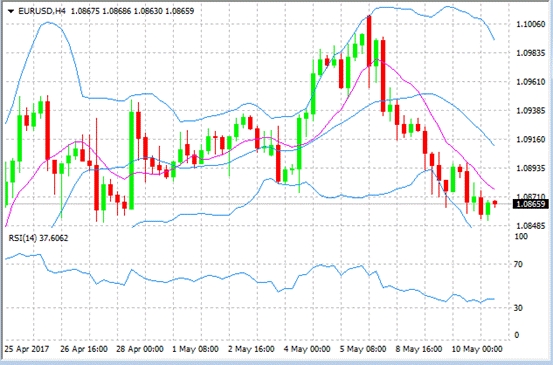Select the 1 May 08:00 time label
Viewport: 553px width, 365px height.
(x=195, y=349)
